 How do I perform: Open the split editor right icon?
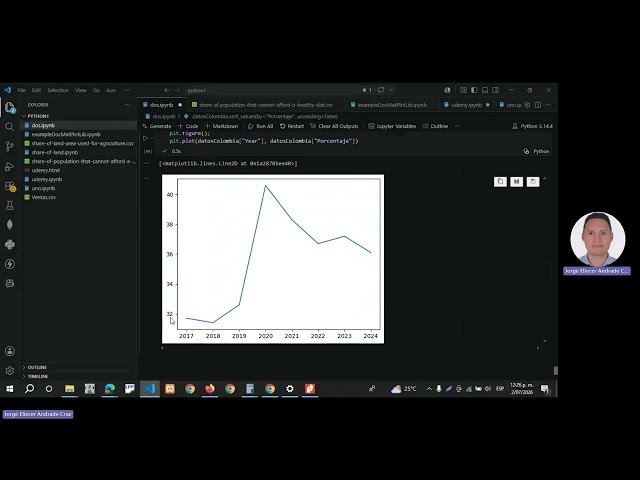click(x=538, y=105)
